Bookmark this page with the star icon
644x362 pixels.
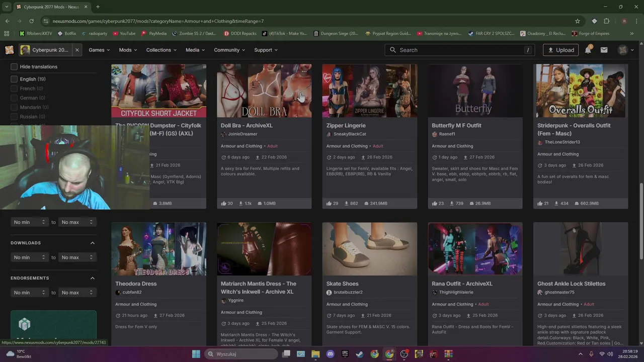click(578, 21)
